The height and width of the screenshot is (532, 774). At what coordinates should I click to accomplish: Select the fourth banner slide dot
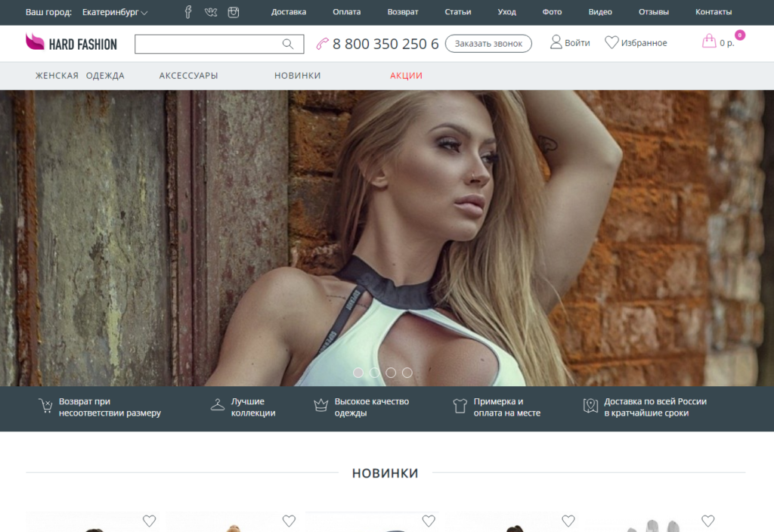pos(407,373)
